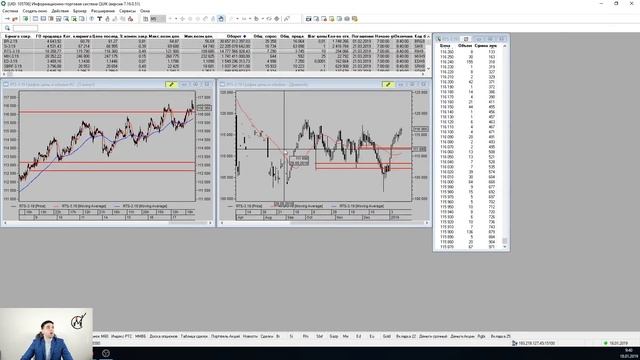
Task: Open the Сервисы menu
Action: [x=127, y=11]
